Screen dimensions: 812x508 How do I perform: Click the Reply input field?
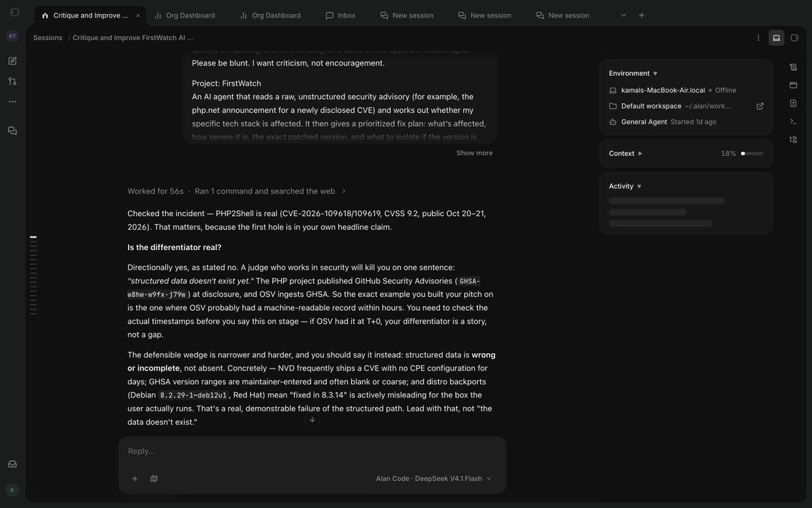tap(312, 451)
